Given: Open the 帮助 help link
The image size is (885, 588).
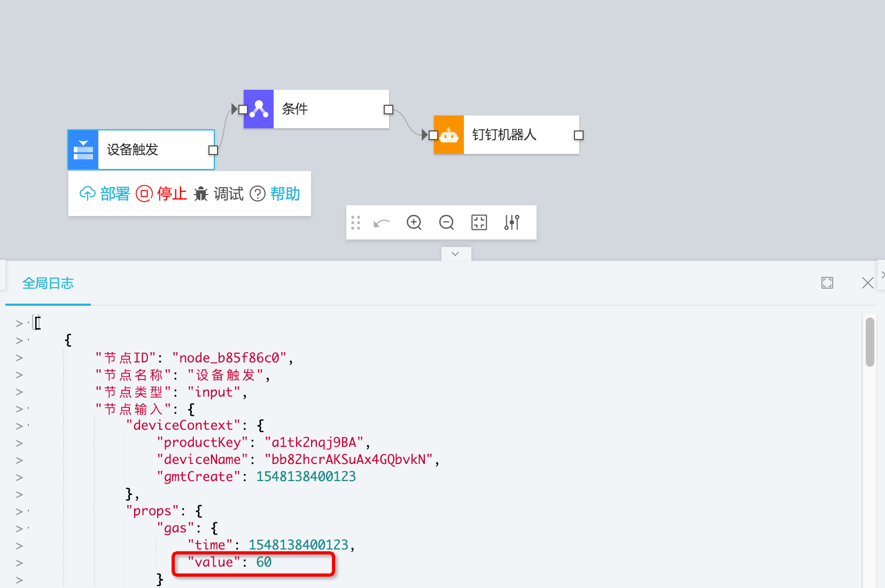Looking at the screenshot, I should coord(275,194).
